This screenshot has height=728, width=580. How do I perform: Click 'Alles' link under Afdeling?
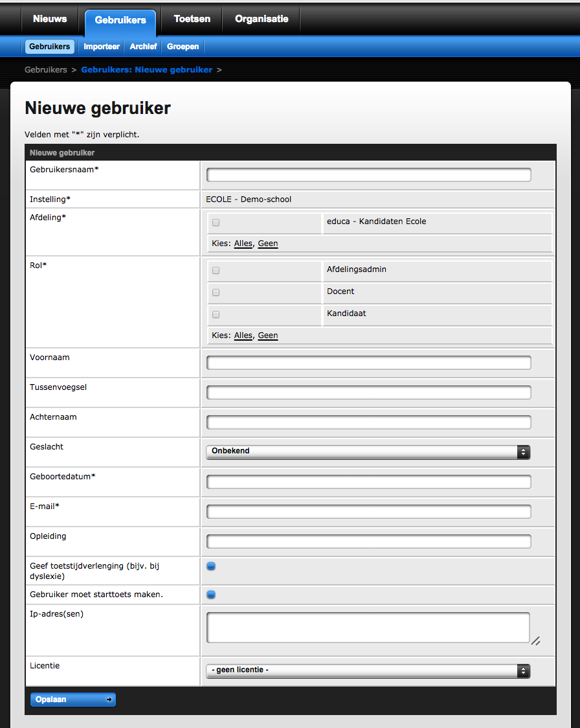pyautogui.click(x=243, y=244)
